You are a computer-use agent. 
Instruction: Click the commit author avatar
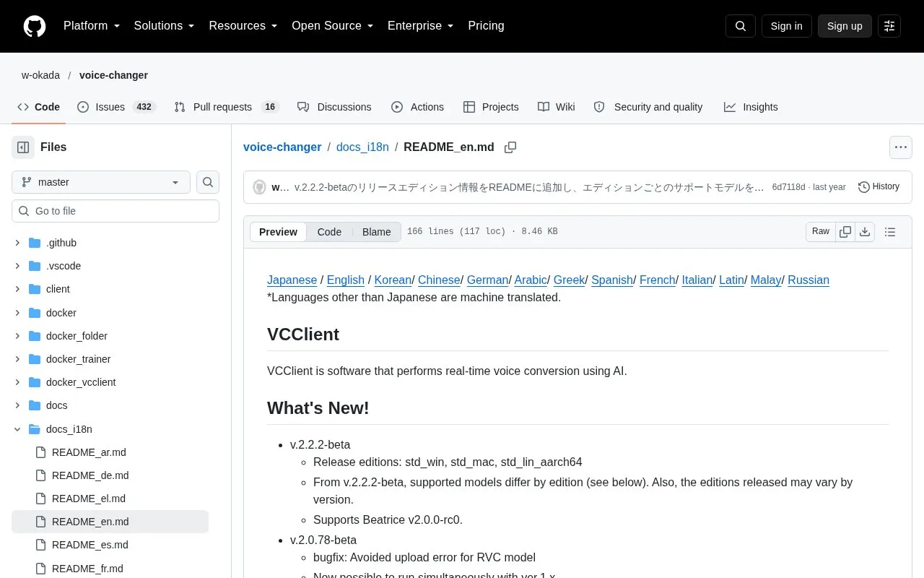pyautogui.click(x=259, y=187)
